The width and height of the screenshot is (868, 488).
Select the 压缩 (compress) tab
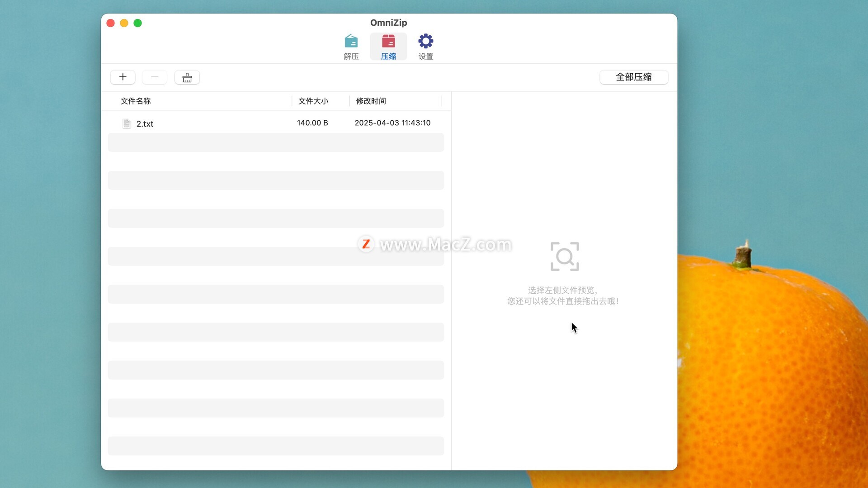[388, 47]
